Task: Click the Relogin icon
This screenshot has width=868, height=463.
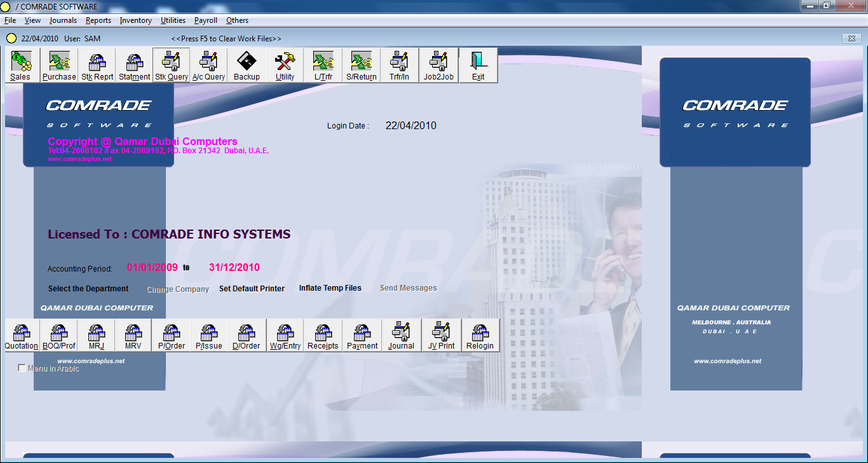Action: click(x=480, y=334)
